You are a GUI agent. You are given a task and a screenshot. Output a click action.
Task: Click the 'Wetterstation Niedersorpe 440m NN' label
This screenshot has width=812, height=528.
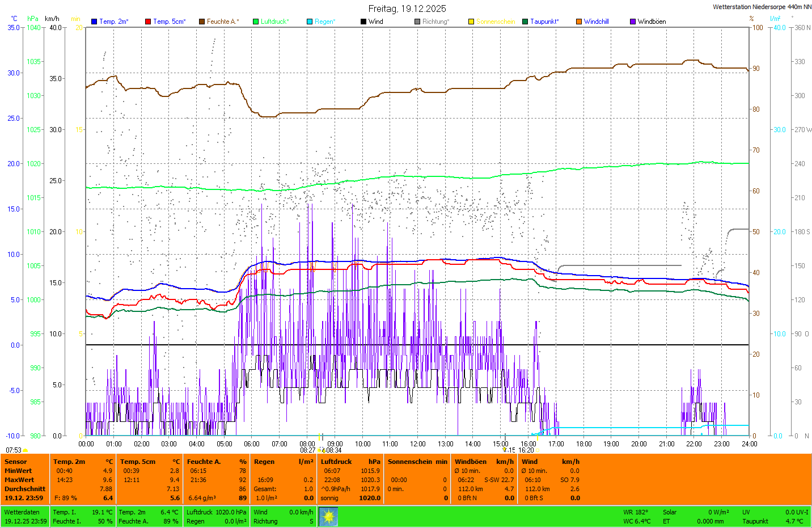pos(762,7)
